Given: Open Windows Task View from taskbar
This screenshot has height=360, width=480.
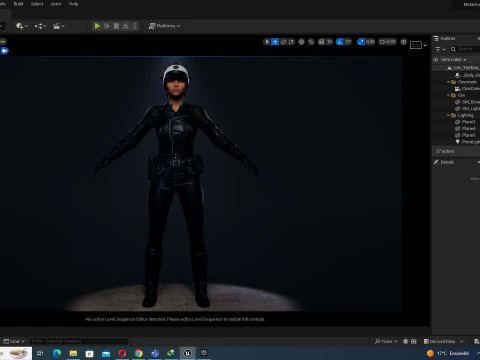Looking at the screenshot, I should (x=40, y=353).
